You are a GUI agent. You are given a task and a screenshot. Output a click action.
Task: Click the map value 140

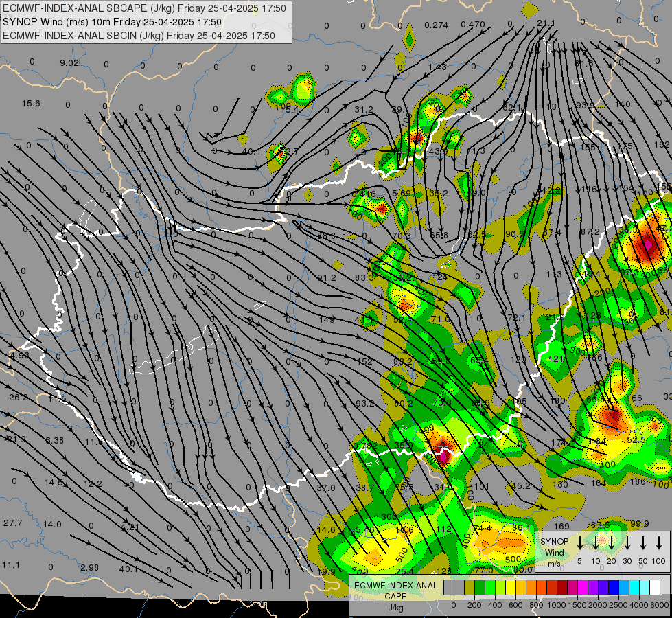pos(623,104)
